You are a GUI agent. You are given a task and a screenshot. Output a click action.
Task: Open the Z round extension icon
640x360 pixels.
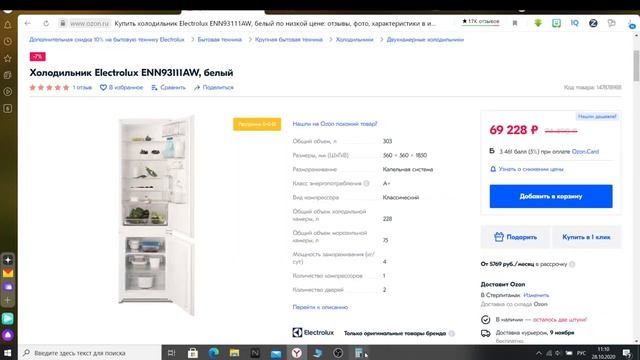coord(593,23)
